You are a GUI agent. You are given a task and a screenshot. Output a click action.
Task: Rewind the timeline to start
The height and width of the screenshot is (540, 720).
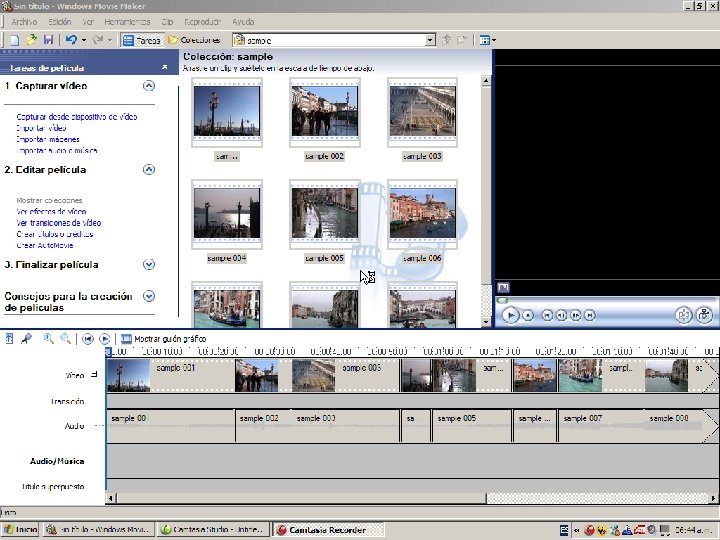coord(88,339)
